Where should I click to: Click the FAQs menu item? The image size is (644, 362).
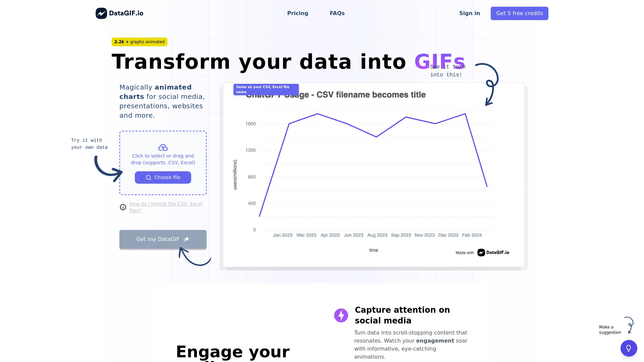click(x=337, y=13)
